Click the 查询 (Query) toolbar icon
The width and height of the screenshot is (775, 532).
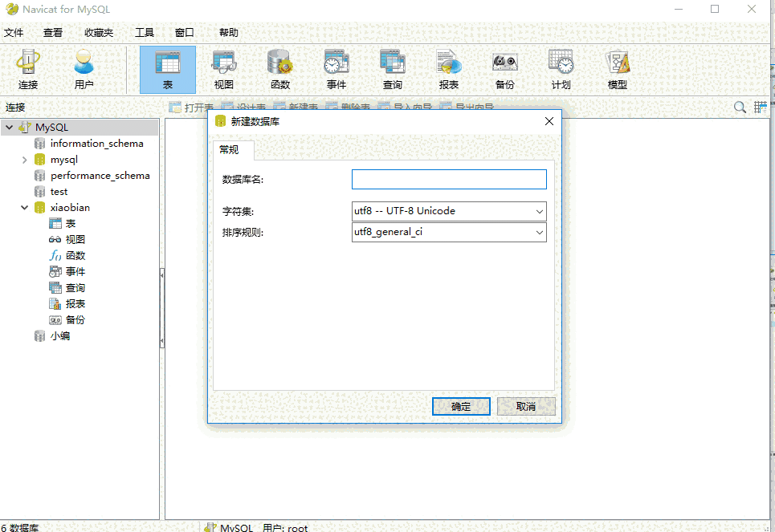point(392,69)
